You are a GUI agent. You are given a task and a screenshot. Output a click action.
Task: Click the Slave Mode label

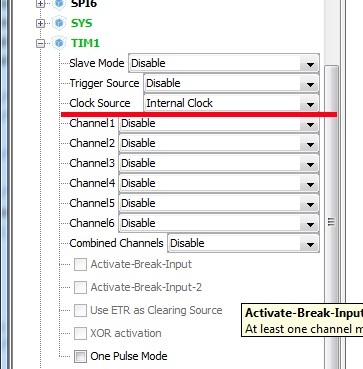(x=97, y=63)
